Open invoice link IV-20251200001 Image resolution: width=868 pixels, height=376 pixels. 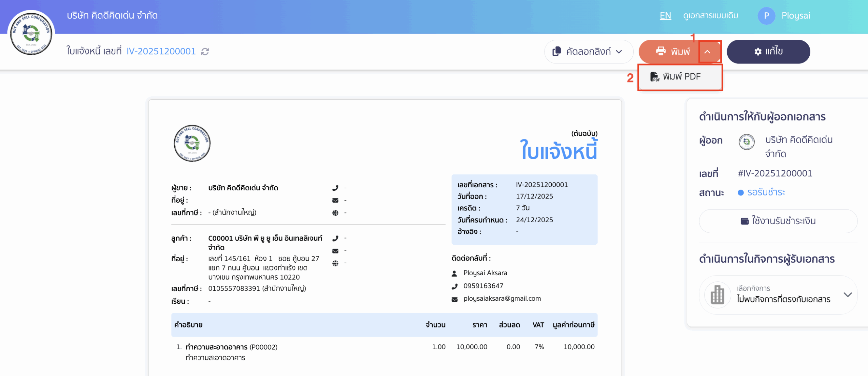161,51
